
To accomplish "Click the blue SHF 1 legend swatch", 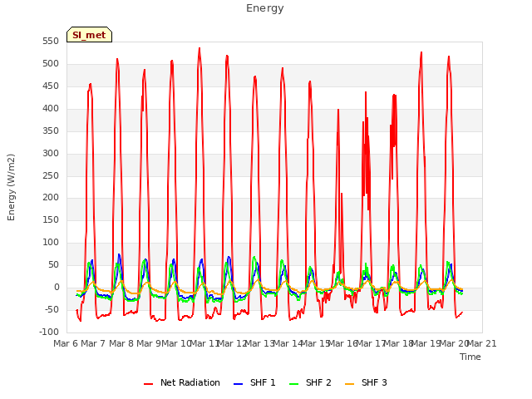I will pos(239,384).
